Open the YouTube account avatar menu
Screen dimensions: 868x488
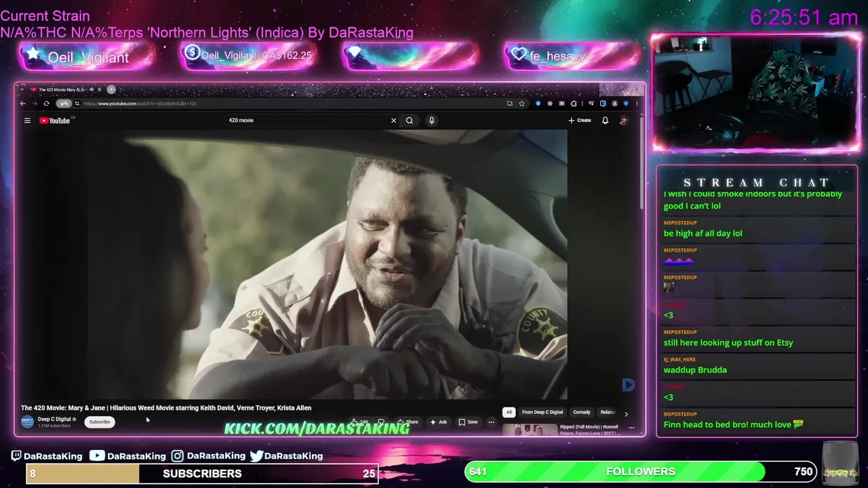point(624,121)
